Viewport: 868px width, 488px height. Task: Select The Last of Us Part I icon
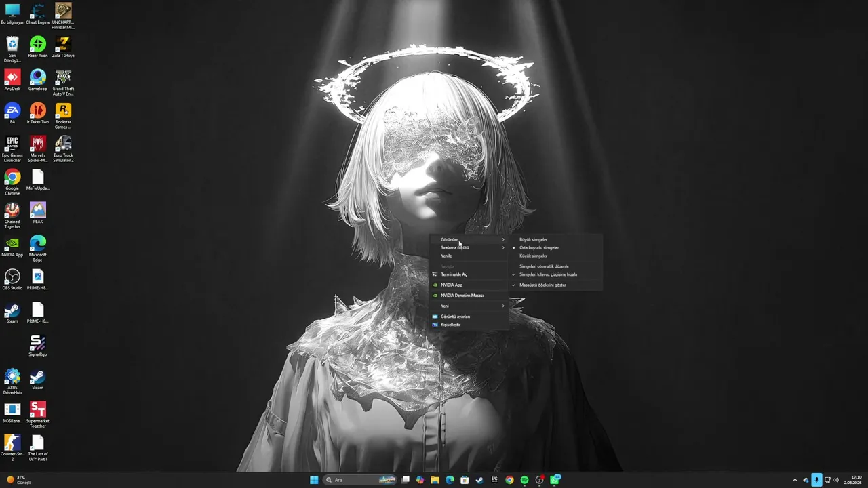pyautogui.click(x=38, y=448)
